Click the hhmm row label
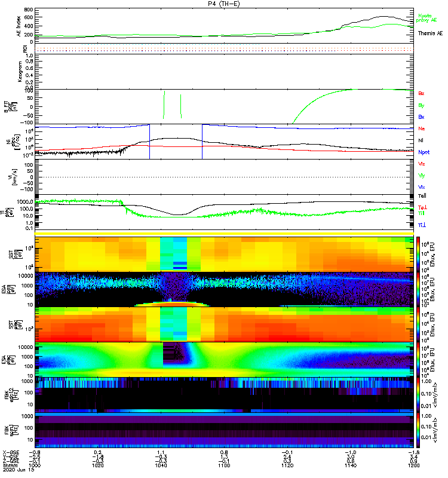448x478 pixels. click(9, 465)
